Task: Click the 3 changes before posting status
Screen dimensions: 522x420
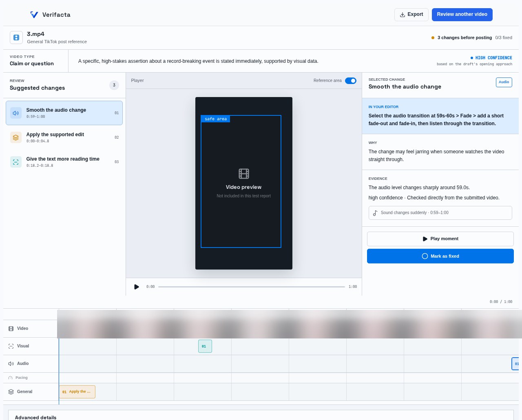Action: [x=462, y=38]
